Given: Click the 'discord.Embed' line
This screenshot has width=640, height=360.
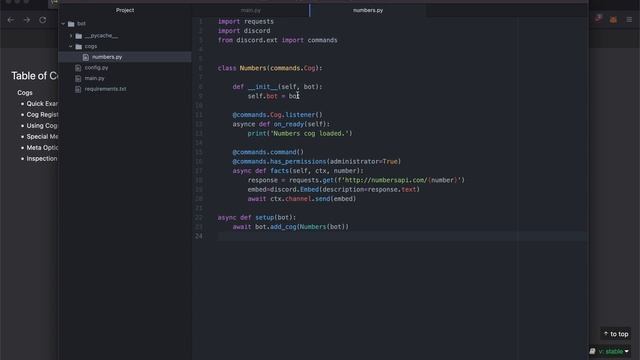Looking at the screenshot, I should pos(333,190).
